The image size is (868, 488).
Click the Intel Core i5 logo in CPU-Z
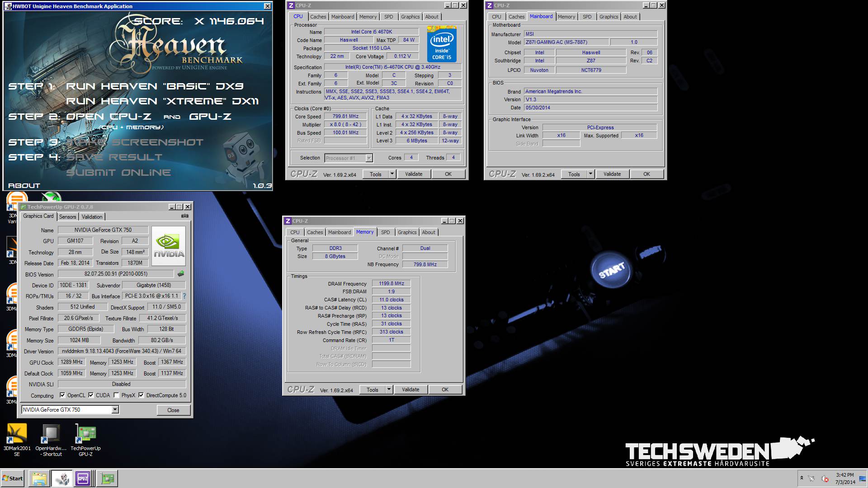[441, 44]
